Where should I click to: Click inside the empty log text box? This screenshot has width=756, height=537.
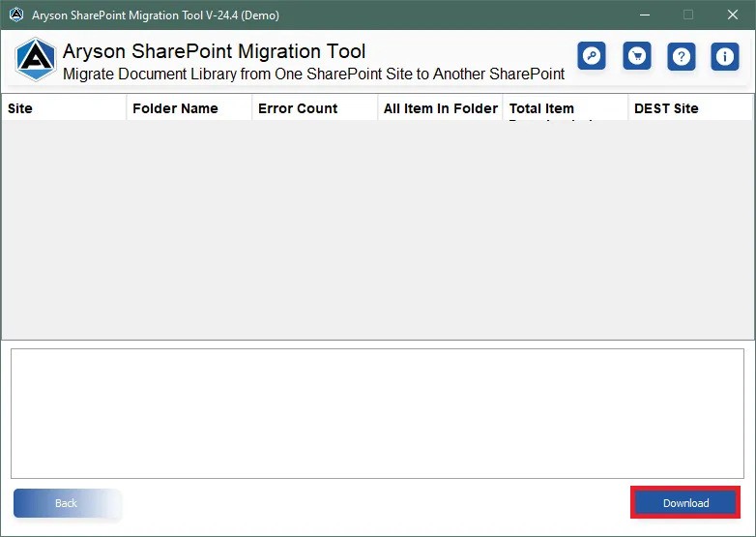tap(377, 413)
